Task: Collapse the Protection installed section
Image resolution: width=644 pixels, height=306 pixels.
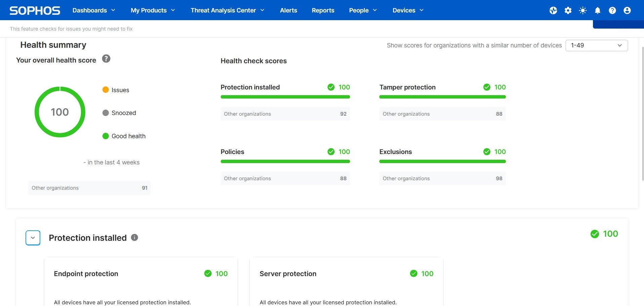Action: coord(33,238)
